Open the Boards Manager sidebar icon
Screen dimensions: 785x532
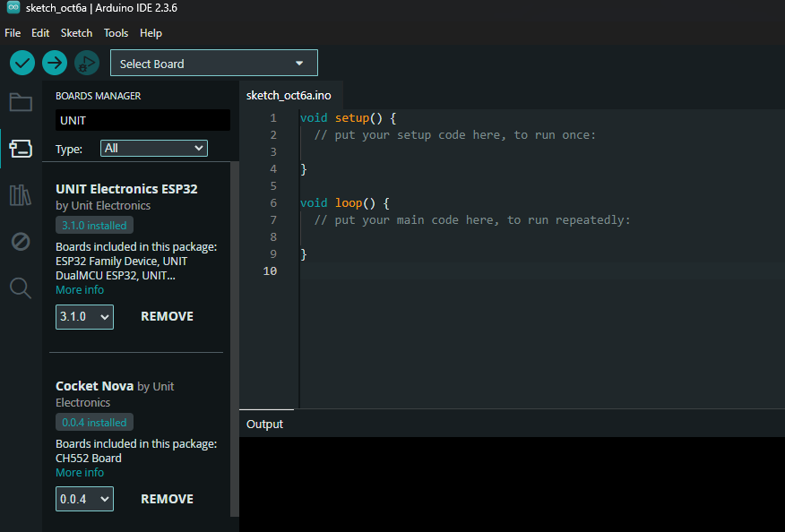21,149
